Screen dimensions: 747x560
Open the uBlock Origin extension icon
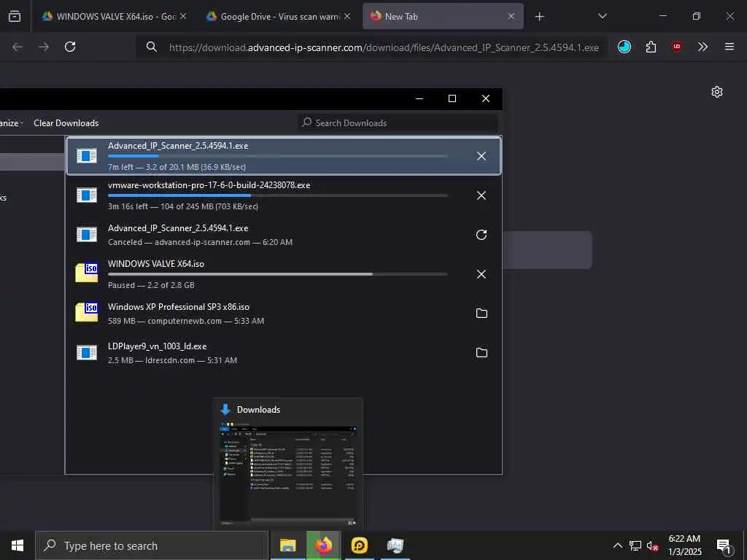coord(676,47)
